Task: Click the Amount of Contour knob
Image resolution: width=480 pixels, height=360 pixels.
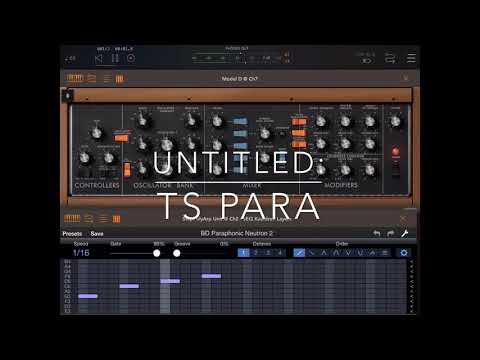Action: point(370,121)
